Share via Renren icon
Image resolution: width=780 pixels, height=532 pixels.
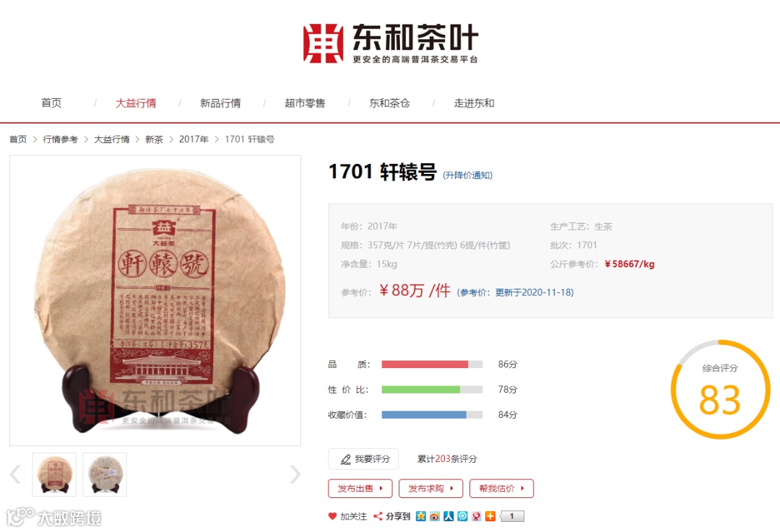coord(448,516)
